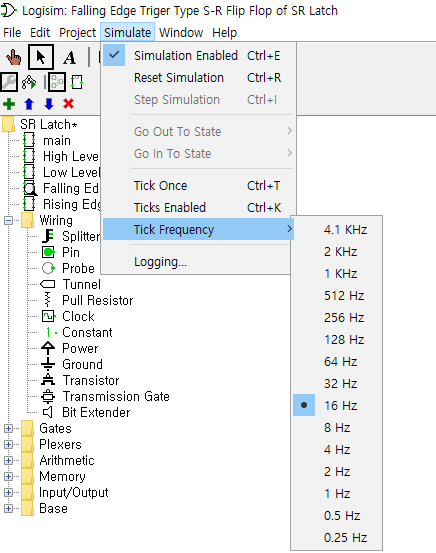436x553 pixels.
Task: Click the red X delete circuit icon
Action: coord(68,104)
